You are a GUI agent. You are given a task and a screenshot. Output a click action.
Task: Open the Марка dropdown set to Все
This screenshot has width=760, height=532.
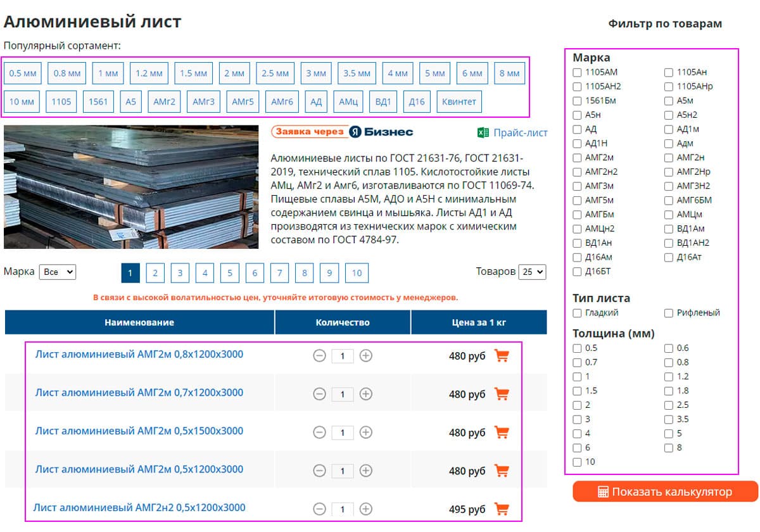click(57, 272)
